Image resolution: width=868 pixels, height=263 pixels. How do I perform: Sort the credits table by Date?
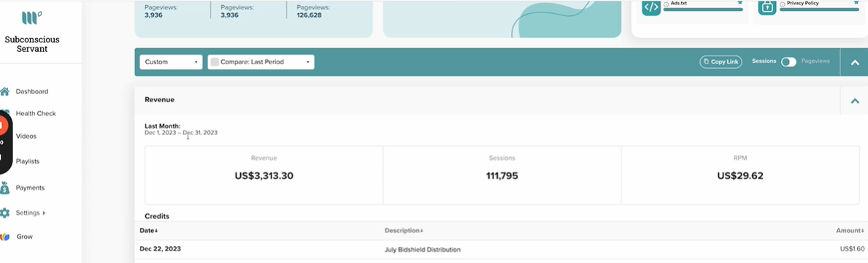click(149, 230)
